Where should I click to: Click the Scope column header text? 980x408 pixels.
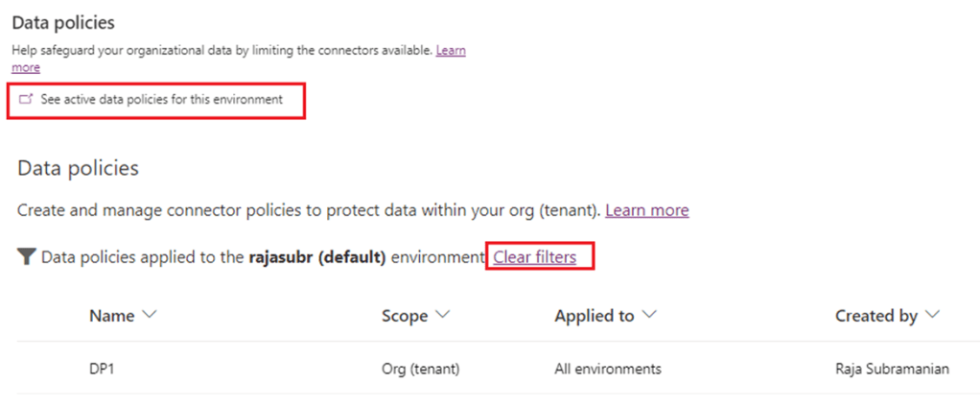pos(404,316)
